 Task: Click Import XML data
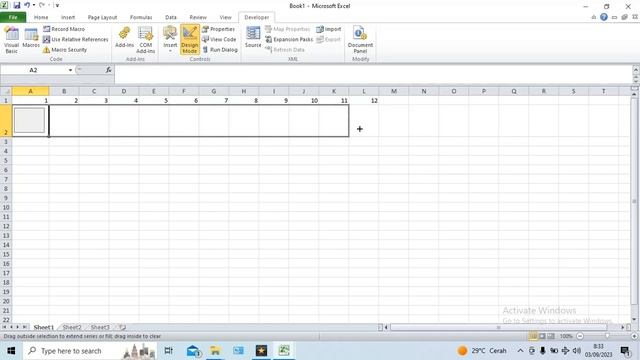tap(329, 29)
